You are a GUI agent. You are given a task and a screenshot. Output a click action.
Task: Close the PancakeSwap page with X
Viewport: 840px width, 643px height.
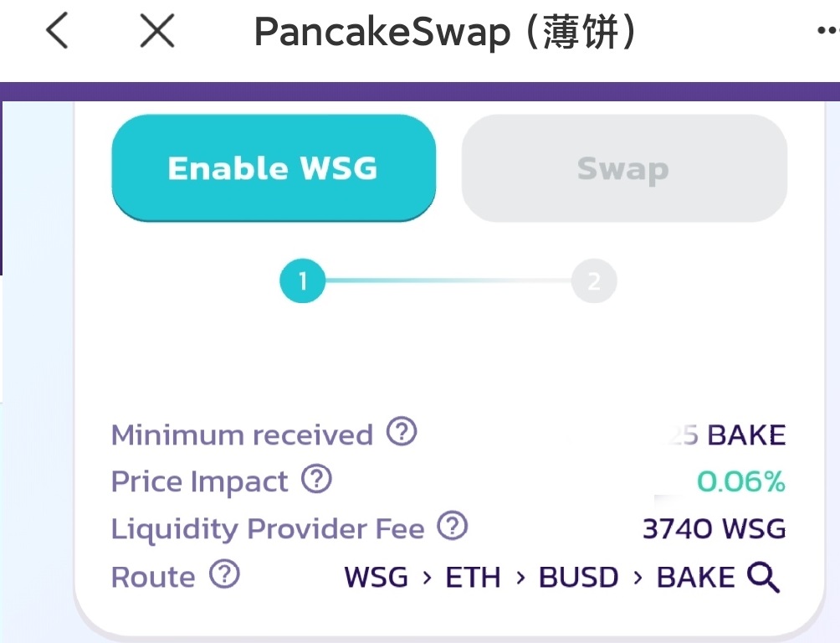pos(156,32)
